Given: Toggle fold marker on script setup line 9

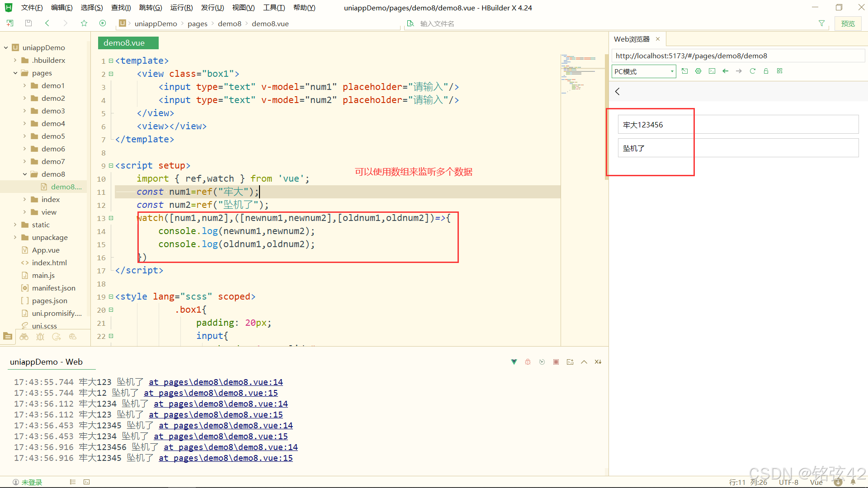Looking at the screenshot, I should (x=111, y=166).
